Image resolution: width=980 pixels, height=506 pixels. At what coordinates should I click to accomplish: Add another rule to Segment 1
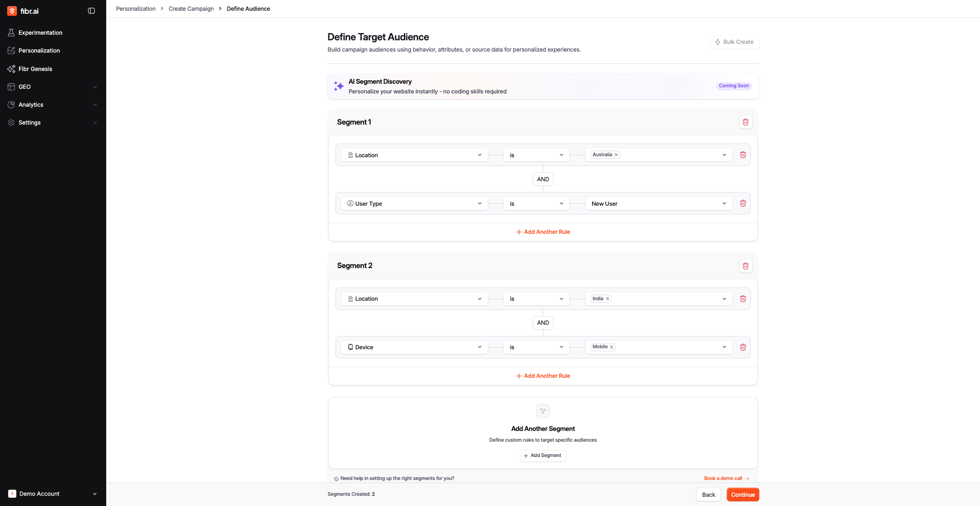click(x=543, y=232)
